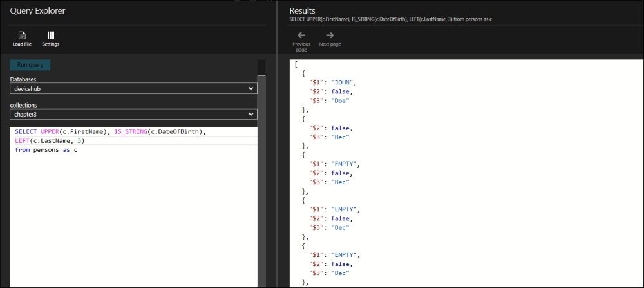Go to Previous page arrow
This screenshot has width=644, height=288.
(301, 35)
